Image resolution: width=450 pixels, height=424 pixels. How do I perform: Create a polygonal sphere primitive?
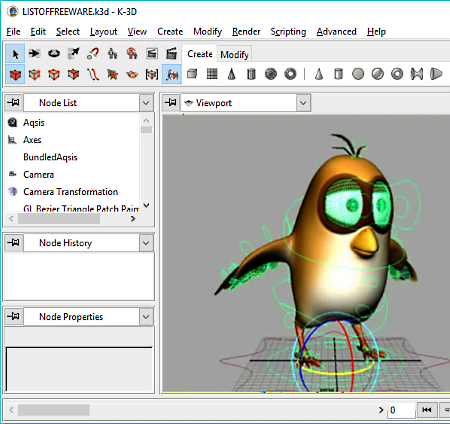[x=271, y=74]
